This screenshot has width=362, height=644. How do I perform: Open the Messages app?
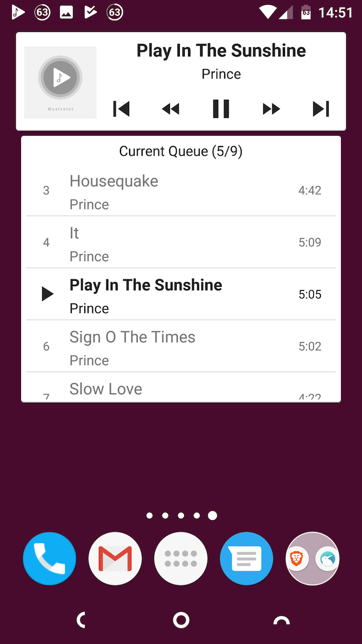coord(246,558)
